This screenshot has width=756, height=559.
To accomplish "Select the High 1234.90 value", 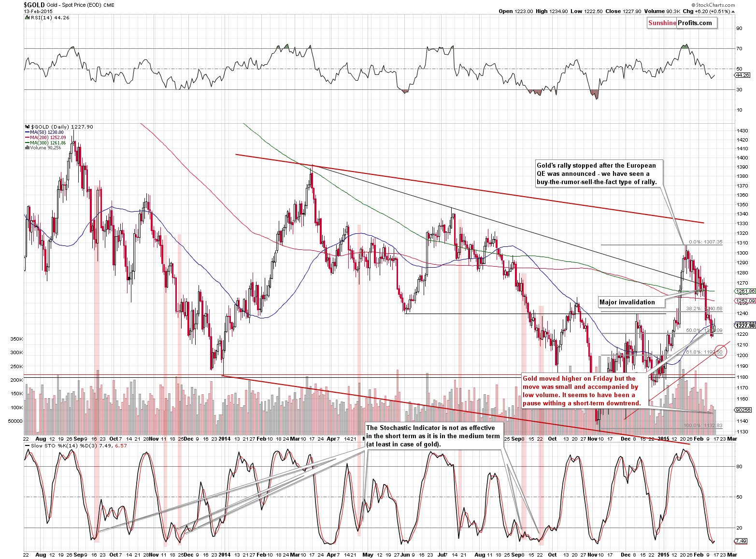I will pyautogui.click(x=552, y=11).
